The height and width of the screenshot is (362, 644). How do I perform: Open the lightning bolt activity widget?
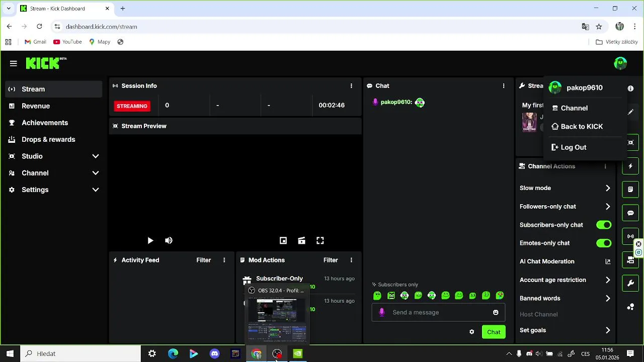[x=630, y=166]
